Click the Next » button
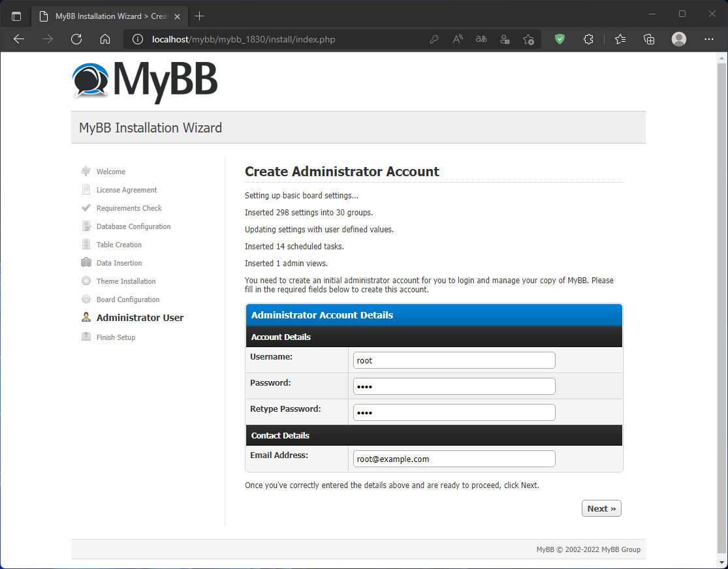Viewport: 728px width, 569px height. (601, 508)
